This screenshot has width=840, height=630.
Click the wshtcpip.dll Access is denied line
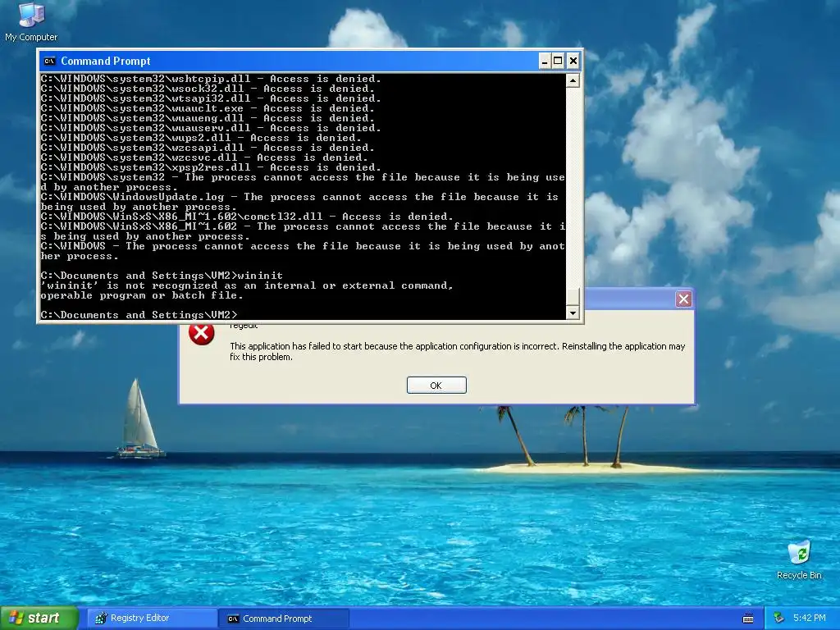(211, 79)
